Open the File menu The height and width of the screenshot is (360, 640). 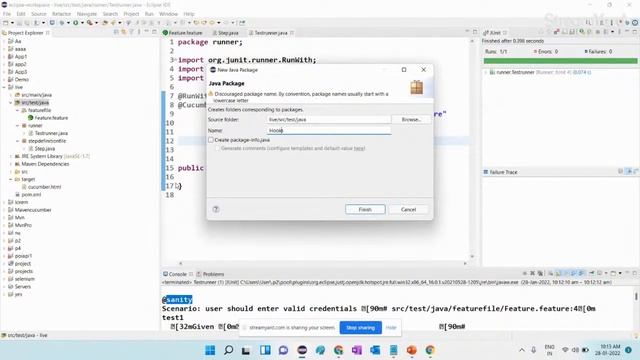(7, 14)
